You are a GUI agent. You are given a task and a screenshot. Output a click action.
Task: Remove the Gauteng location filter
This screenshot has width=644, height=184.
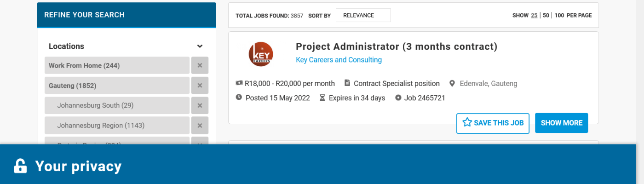click(x=200, y=86)
